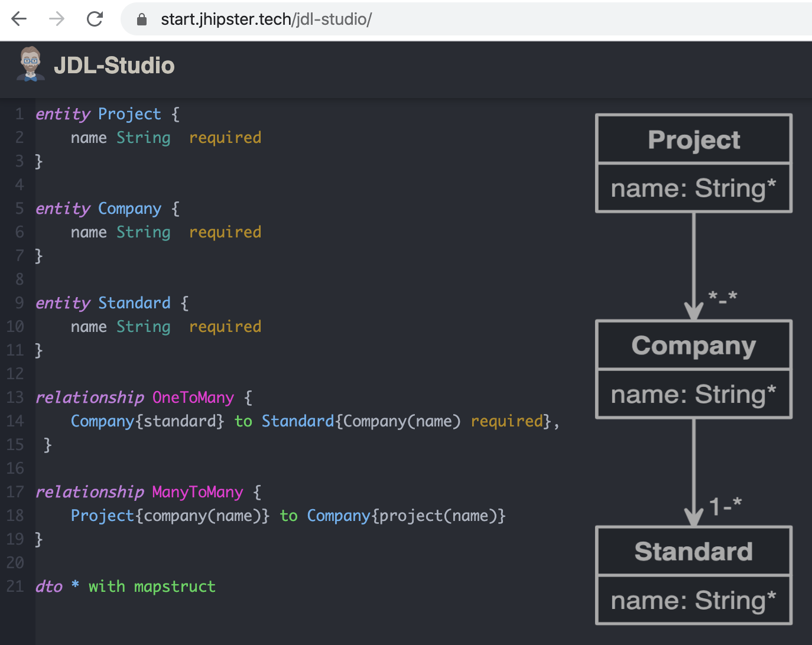812x645 pixels.
Task: Click 'entity Company {' on line 5
Action: [x=108, y=209]
